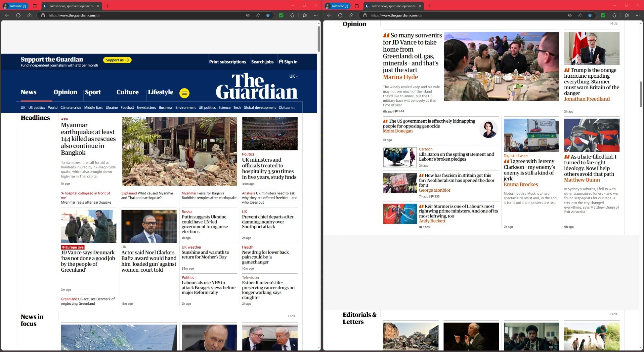This screenshot has width=644, height=352.
Task: Open Marina Hyde's JD Vance souvenirs article
Action: pos(412,56)
